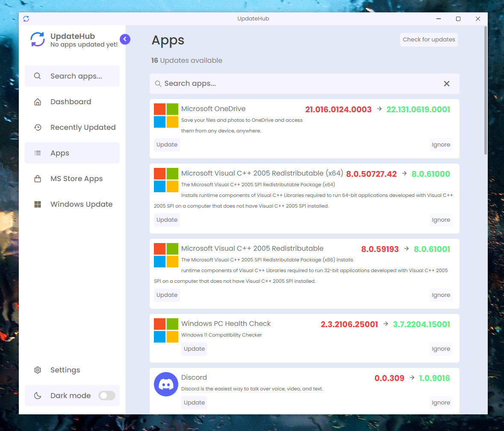Open Settings from the sidebar
The height and width of the screenshot is (431, 504).
click(72, 370)
